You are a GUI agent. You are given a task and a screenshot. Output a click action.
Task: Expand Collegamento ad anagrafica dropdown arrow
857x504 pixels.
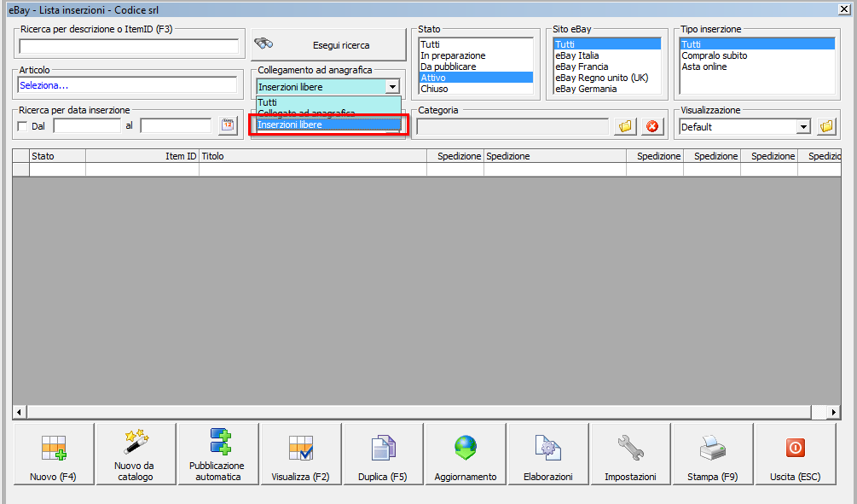(x=392, y=86)
